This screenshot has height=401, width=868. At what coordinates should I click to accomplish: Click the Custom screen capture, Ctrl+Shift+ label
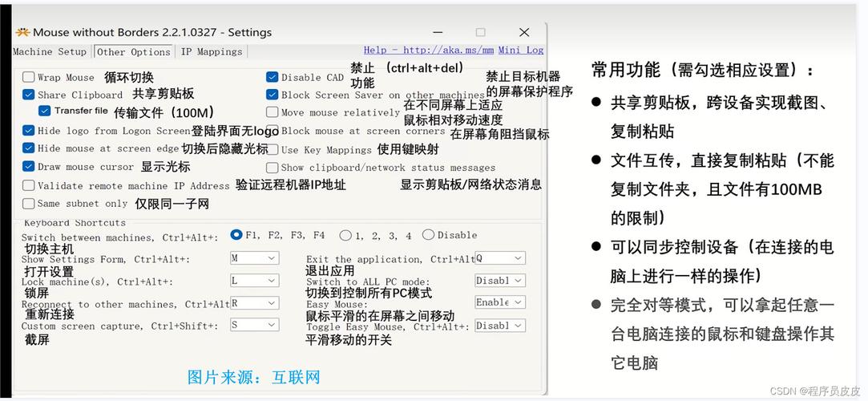119,326
